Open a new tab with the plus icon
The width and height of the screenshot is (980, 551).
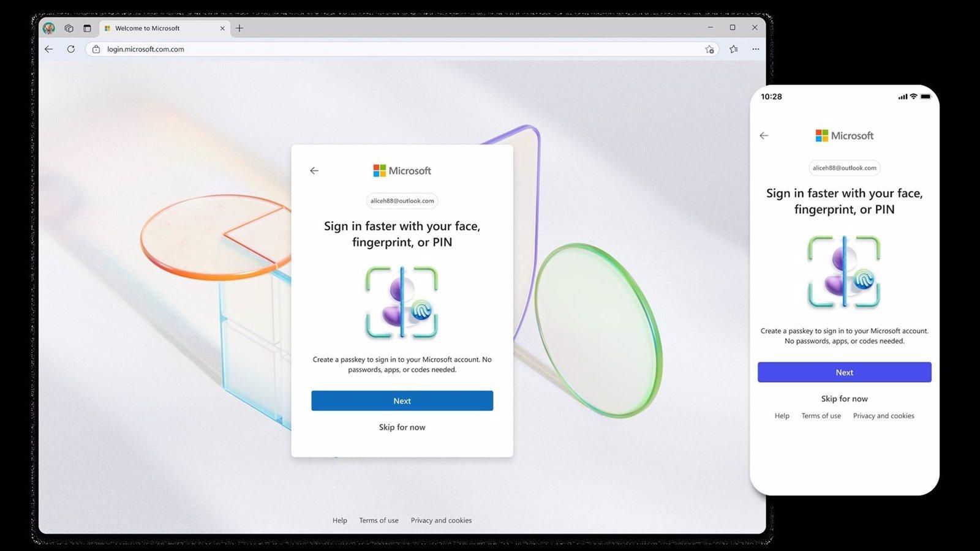(239, 28)
